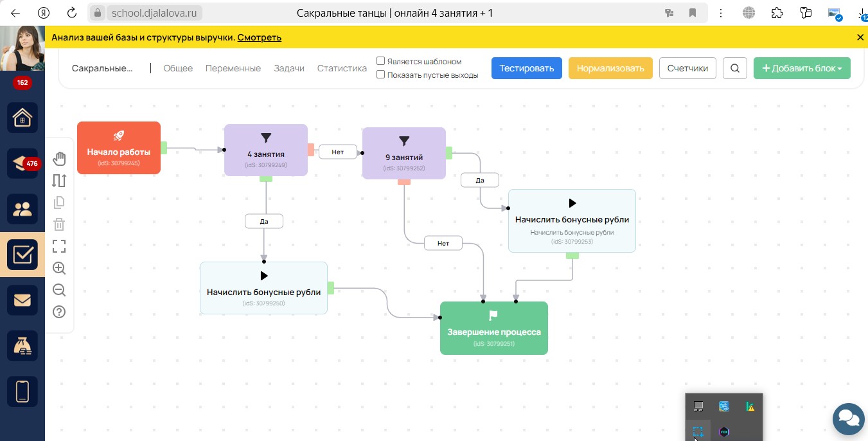Select the "Завершение процесса" block
The height and width of the screenshot is (441, 868).
494,328
